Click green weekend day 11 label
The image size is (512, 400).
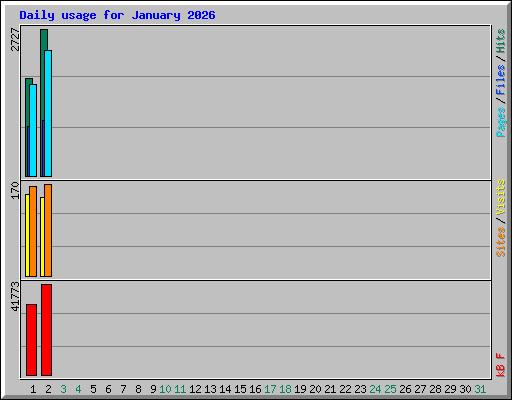(180, 389)
